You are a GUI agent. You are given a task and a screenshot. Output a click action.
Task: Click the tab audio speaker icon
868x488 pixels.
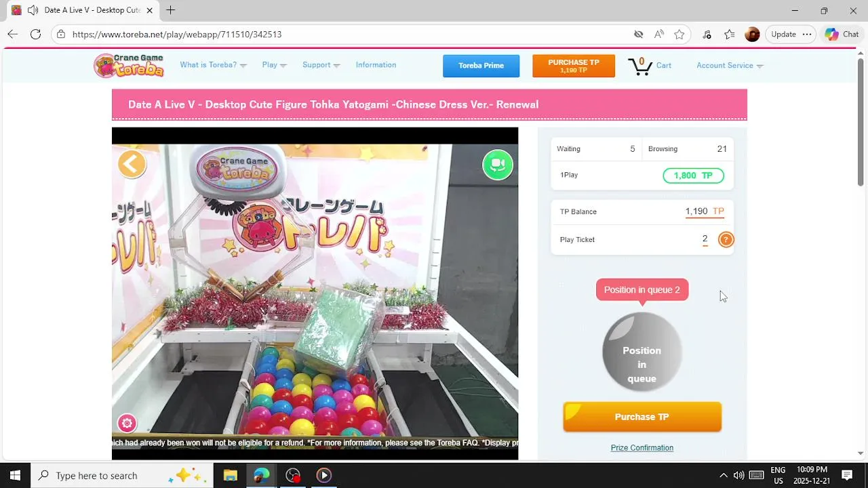point(33,10)
